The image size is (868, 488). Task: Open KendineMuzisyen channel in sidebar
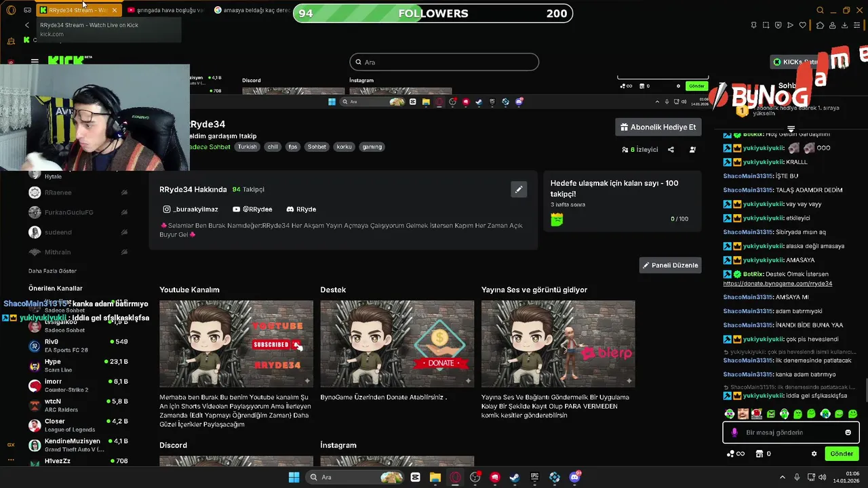click(78, 445)
